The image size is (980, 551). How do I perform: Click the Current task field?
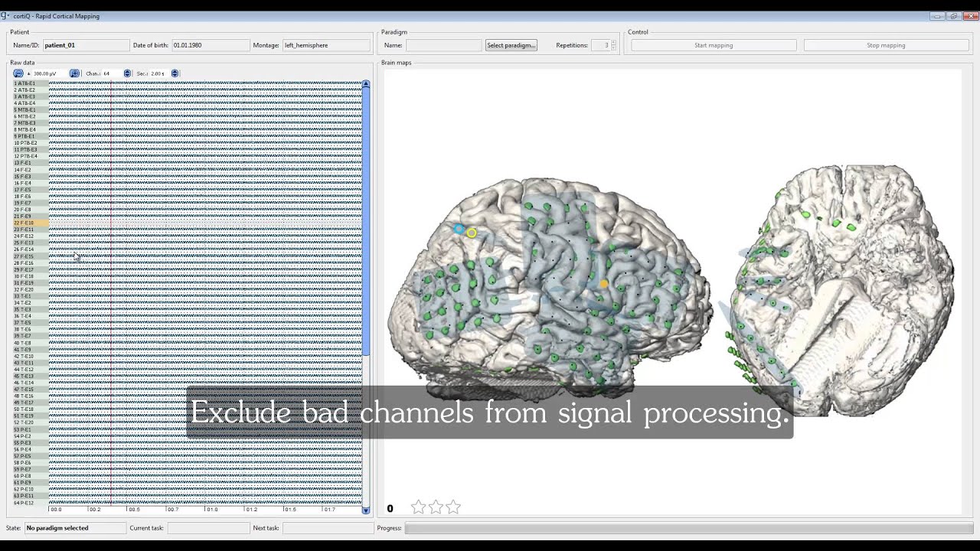tap(208, 528)
